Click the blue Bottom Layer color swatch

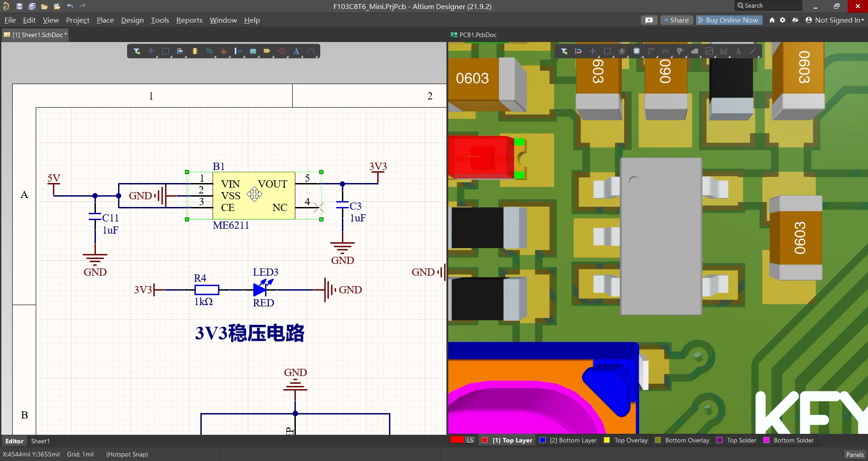pos(543,440)
